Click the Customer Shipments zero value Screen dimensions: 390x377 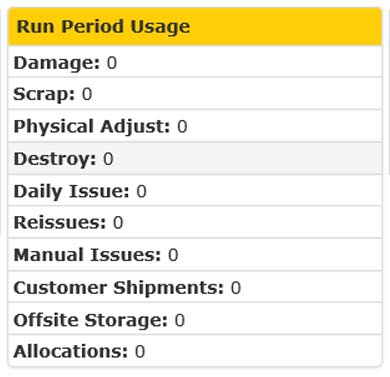[236, 288]
